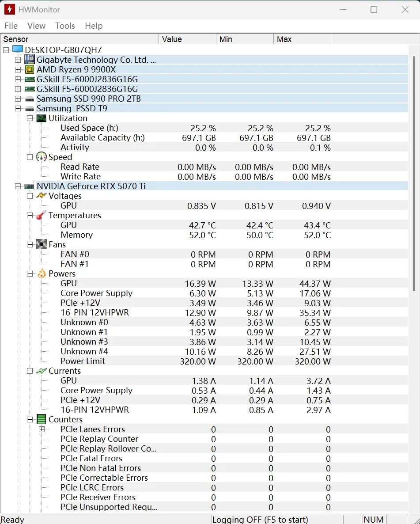The height and width of the screenshot is (524, 420).
Task: Click the 0.835 V GPU voltage value
Action: click(x=201, y=206)
